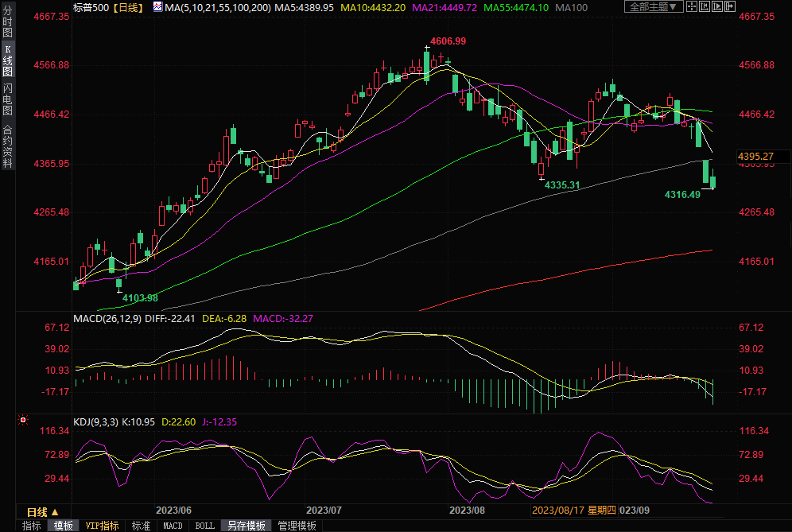
Task: Open 管理模板 to manage templates
Action: (297, 526)
